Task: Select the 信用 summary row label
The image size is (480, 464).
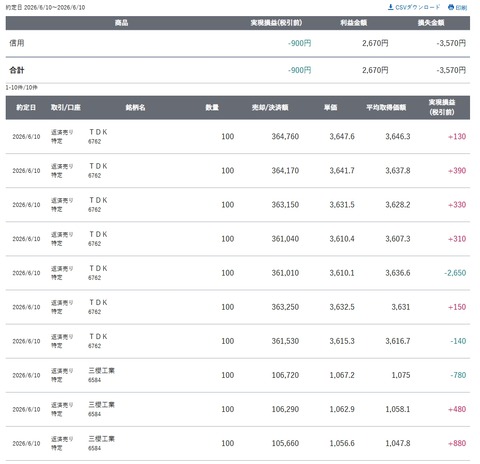Action: coord(17,43)
